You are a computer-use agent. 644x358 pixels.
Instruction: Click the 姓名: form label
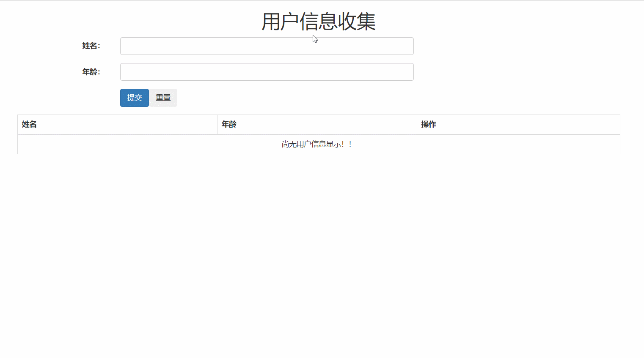(x=91, y=46)
